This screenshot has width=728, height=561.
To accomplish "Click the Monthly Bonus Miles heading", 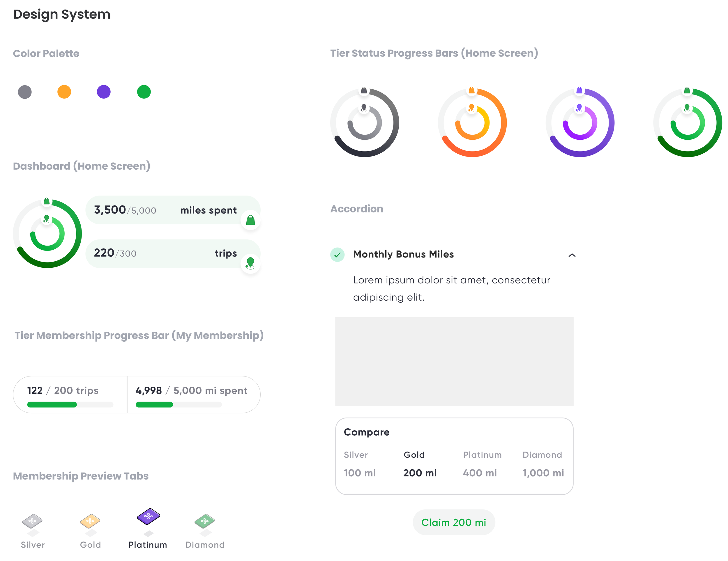I will pyautogui.click(x=403, y=255).
